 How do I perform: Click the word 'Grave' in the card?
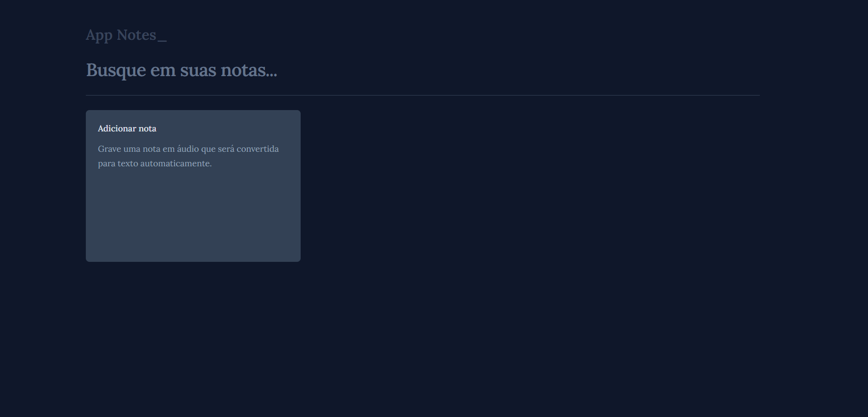(110, 149)
